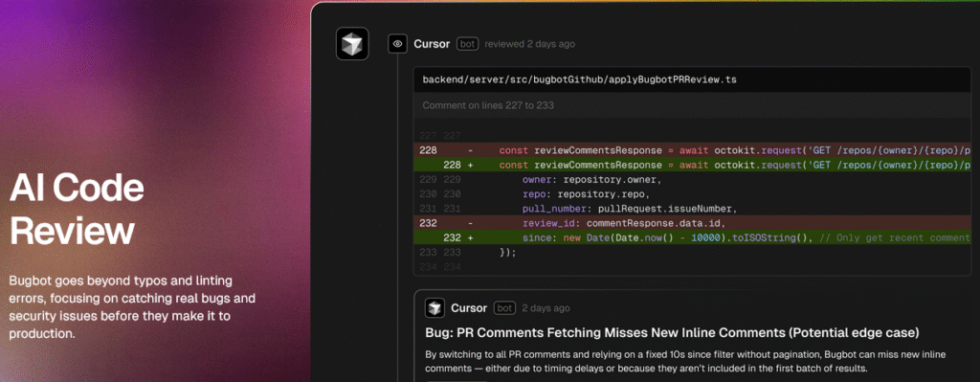The image size is (980, 382).
Task: Click the bot badge next to 'reviewed 2 days ago'
Action: point(467,44)
